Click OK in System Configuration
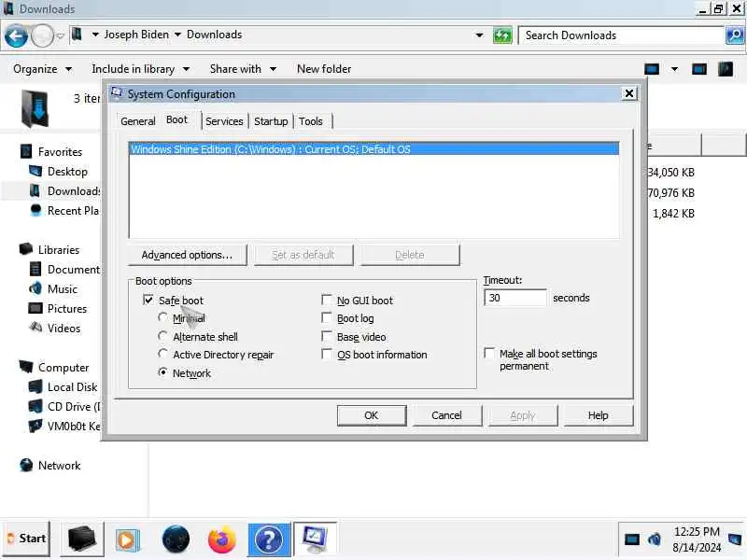This screenshot has height=560, width=747. [x=372, y=415]
